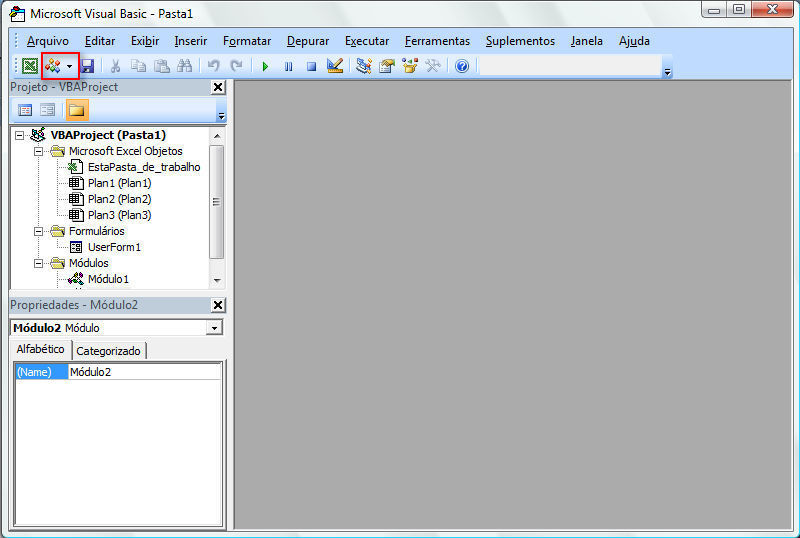Select the Formulários folder label
This screenshot has width=800, height=538.
96,231
